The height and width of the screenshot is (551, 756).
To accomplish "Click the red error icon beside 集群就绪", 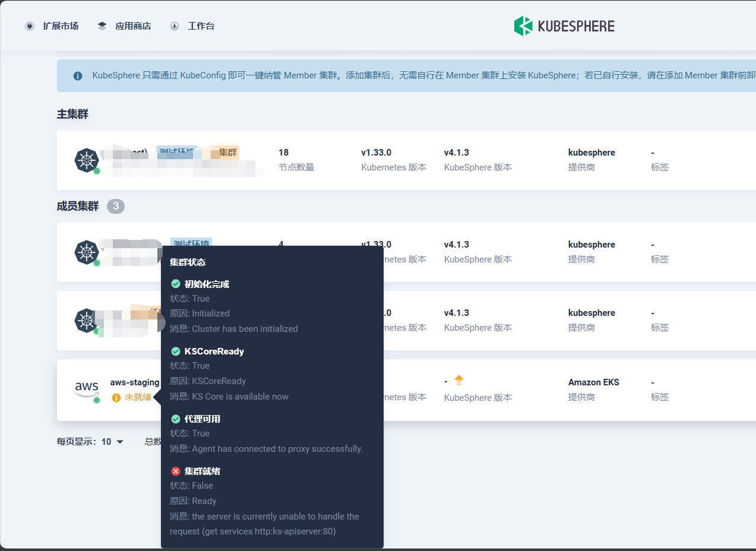I will (175, 471).
